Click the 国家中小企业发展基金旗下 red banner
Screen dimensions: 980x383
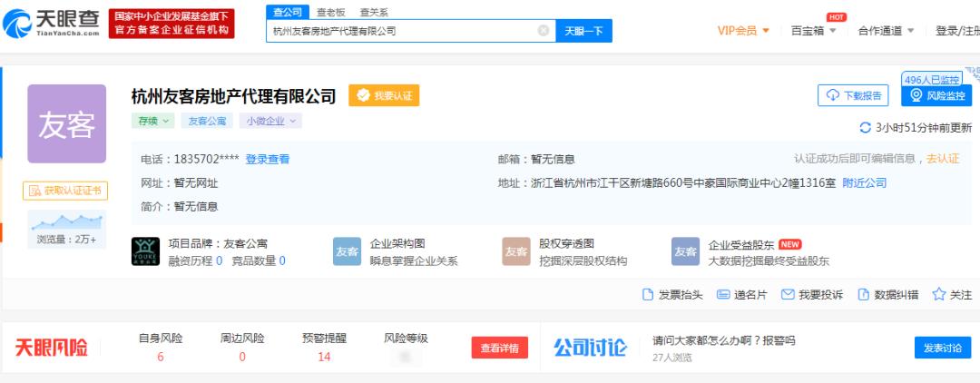click(x=171, y=24)
